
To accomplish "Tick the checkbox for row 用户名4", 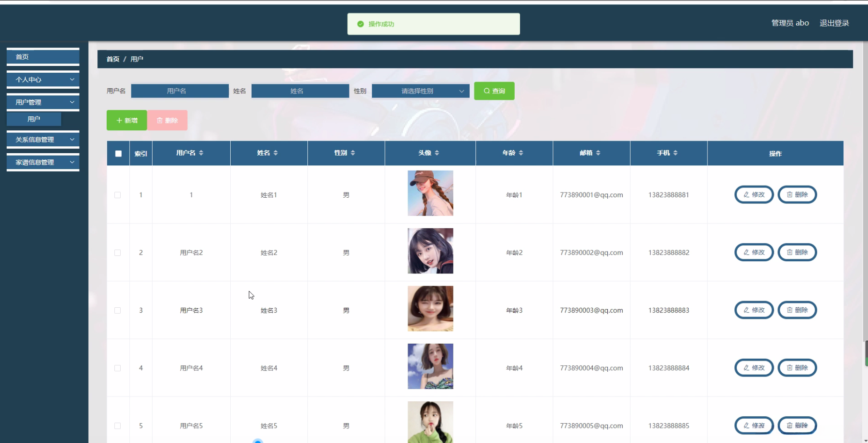I will click(x=117, y=368).
